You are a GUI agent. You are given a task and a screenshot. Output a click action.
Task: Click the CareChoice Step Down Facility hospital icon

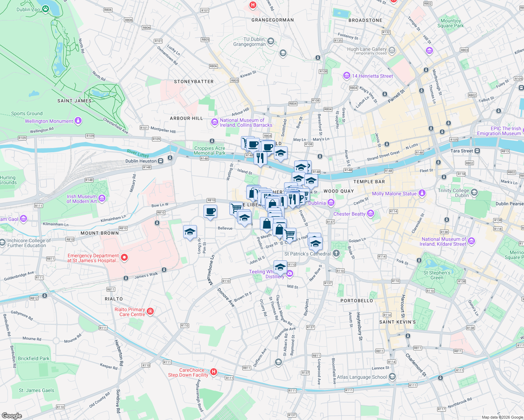[214, 372]
